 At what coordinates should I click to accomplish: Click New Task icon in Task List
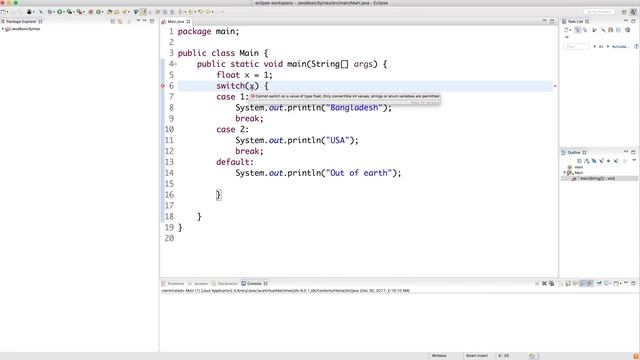tap(566, 30)
